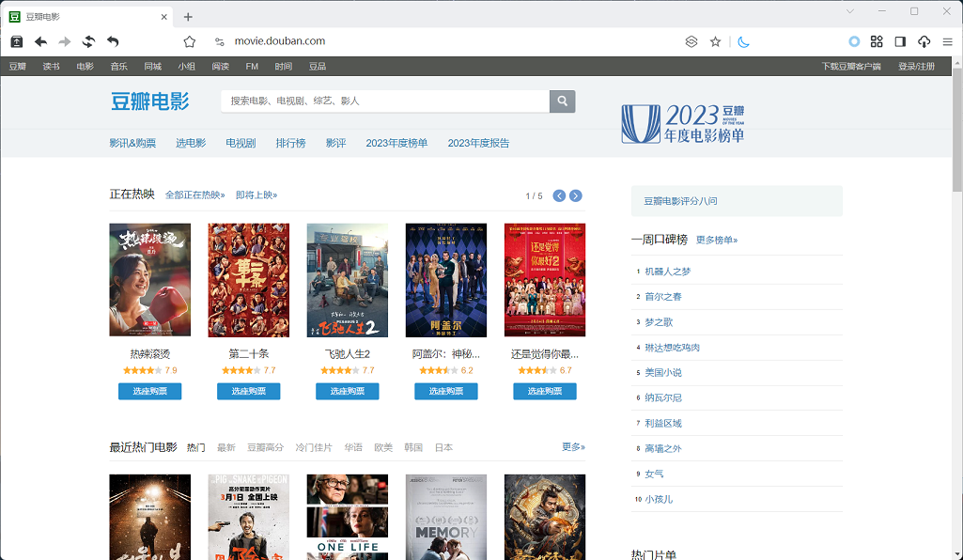
Task: Click 选座购票 for 飞驰人生2
Action: pos(348,391)
